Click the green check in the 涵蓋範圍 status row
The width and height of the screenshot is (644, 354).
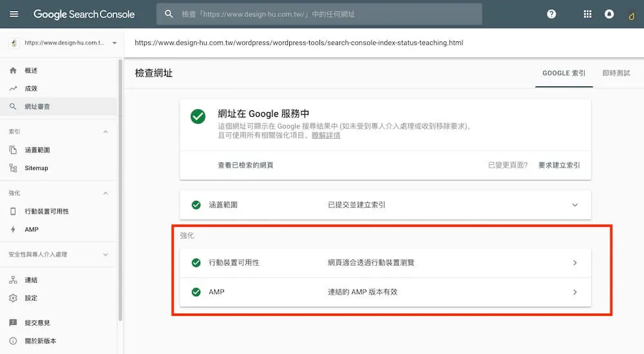point(196,205)
